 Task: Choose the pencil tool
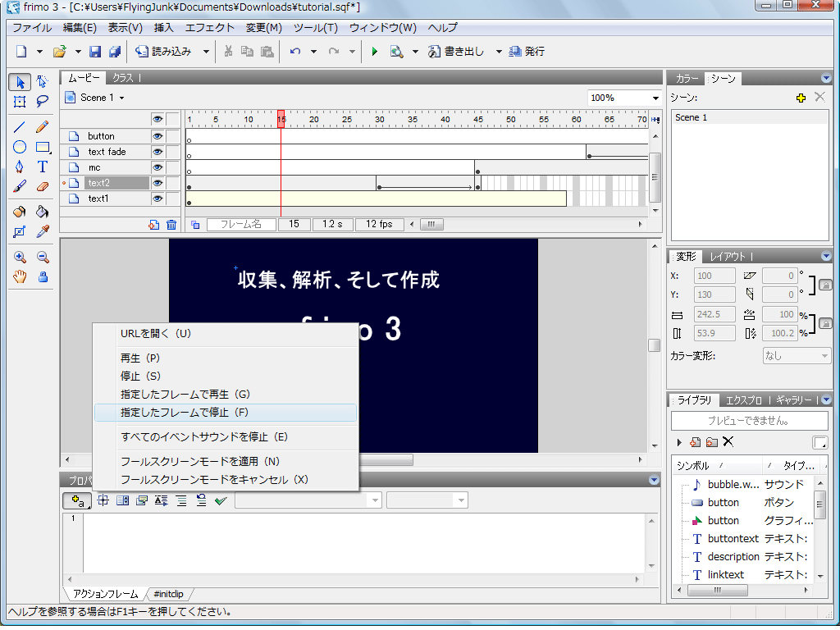(43, 127)
